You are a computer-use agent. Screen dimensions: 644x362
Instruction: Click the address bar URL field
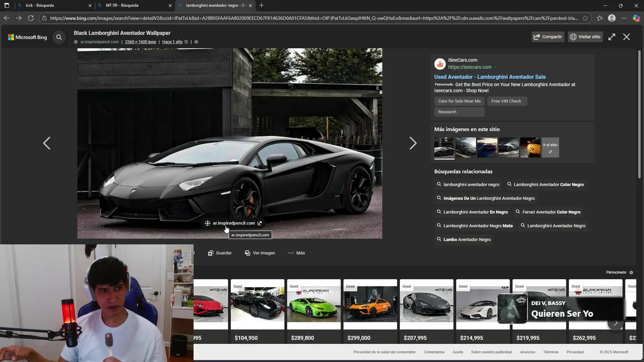pyautogui.click(x=314, y=18)
